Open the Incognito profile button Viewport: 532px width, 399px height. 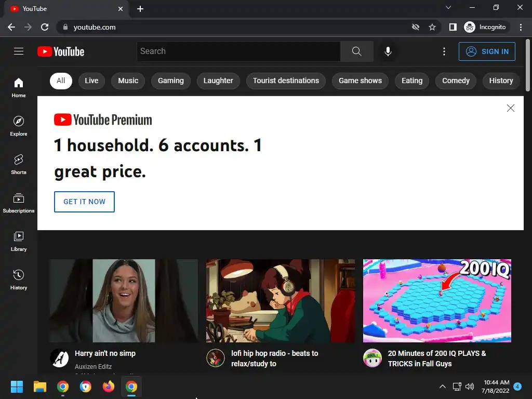485,27
